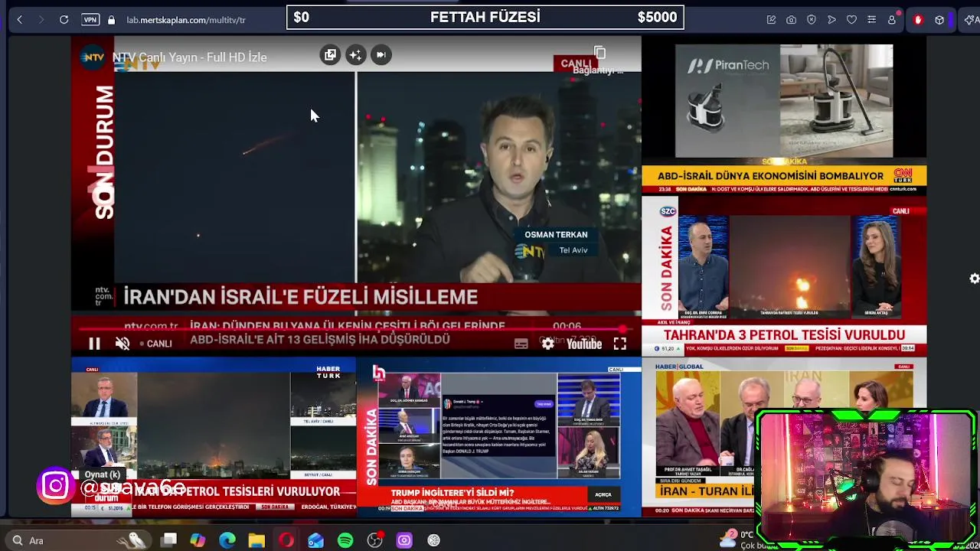Open multitv settings gear at right edge
The width and height of the screenshot is (980, 551).
[974, 279]
